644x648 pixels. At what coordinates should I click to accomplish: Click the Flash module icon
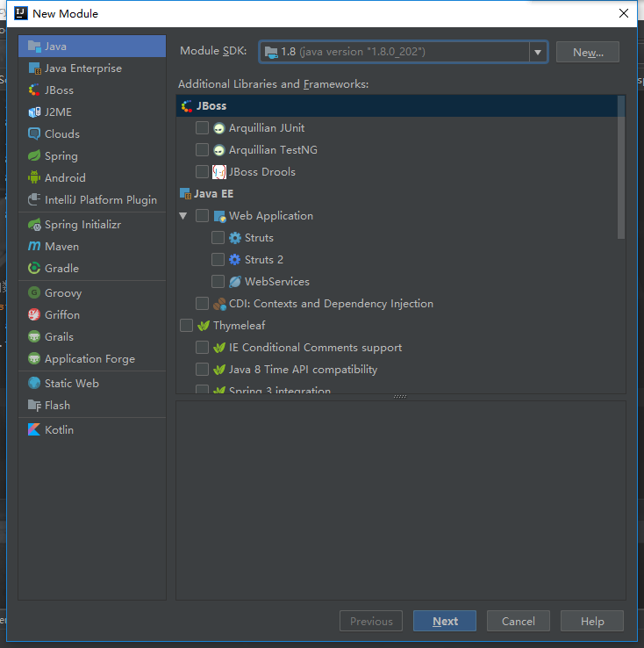point(34,405)
